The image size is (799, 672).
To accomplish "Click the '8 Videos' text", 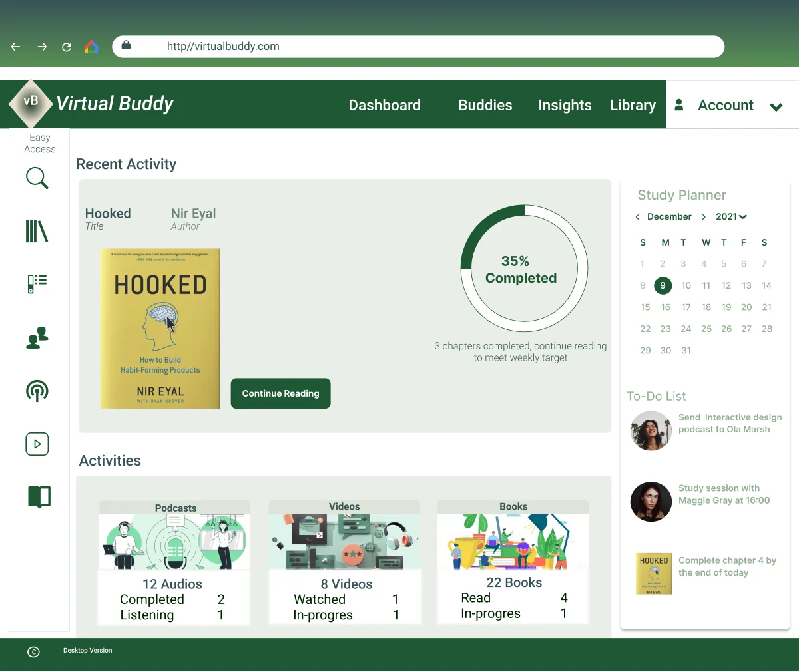I will [346, 584].
